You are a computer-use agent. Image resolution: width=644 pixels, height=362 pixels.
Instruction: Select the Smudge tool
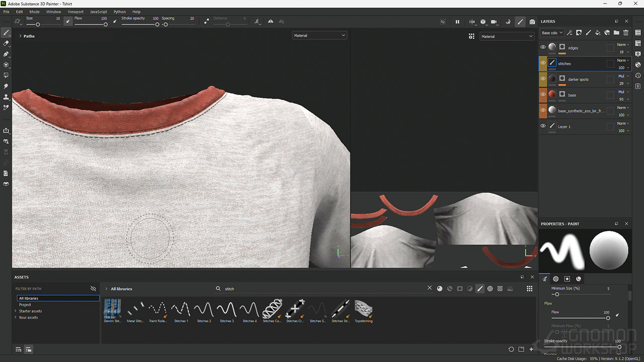[x=6, y=86]
